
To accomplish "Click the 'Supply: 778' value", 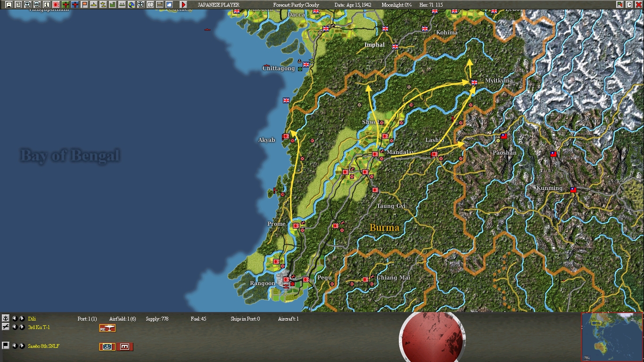I will point(157,319).
